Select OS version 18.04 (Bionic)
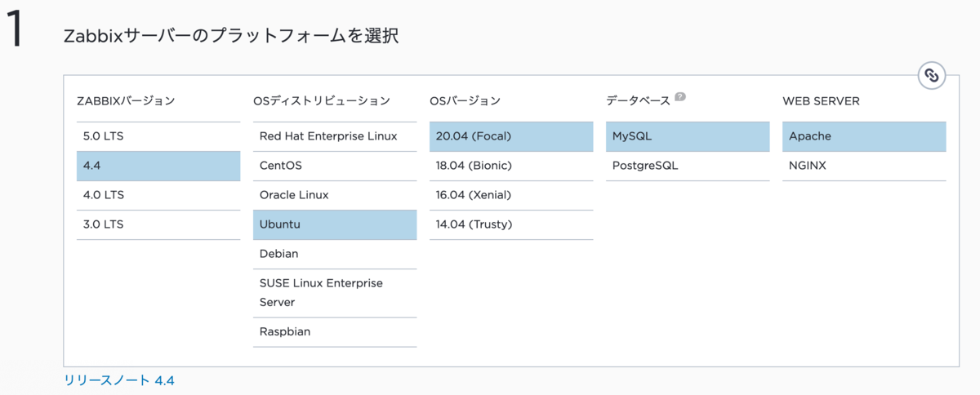Image resolution: width=980 pixels, height=395 pixels. click(511, 166)
